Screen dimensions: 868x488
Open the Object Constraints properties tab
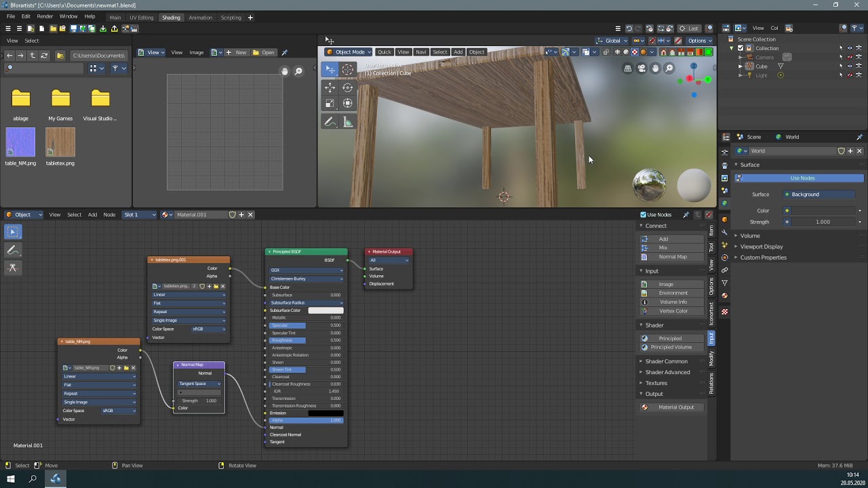coord(724,270)
